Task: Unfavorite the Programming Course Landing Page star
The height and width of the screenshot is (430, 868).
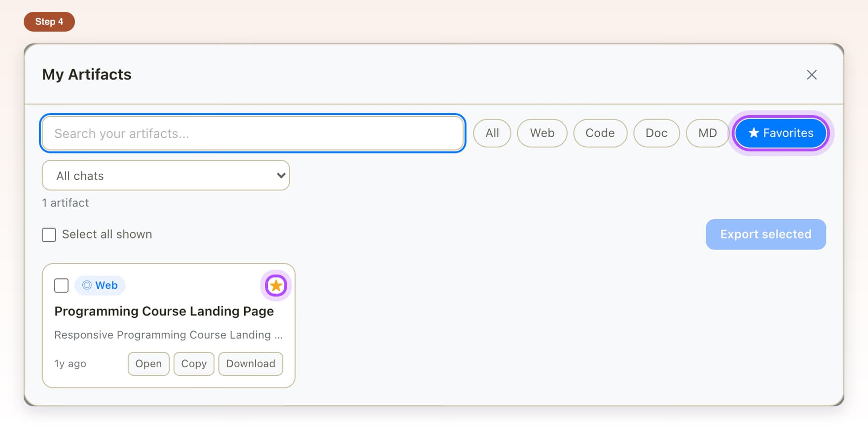Action: point(276,285)
